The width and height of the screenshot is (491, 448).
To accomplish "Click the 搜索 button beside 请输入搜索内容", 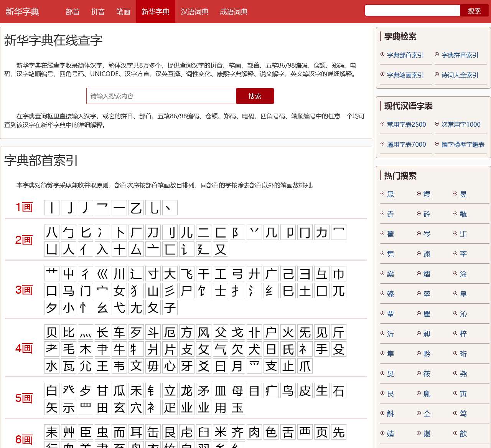I will coord(255,96).
